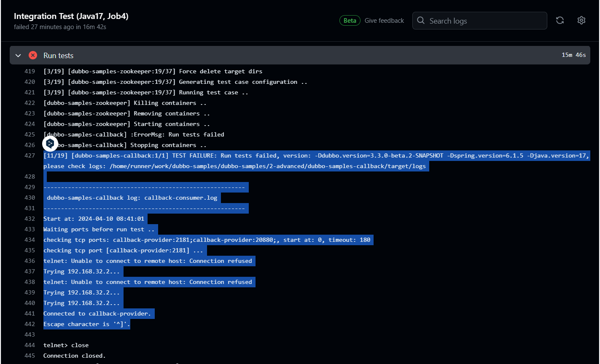Click the 'telnet> close' log line
The width and height of the screenshot is (600, 364).
(x=66, y=345)
